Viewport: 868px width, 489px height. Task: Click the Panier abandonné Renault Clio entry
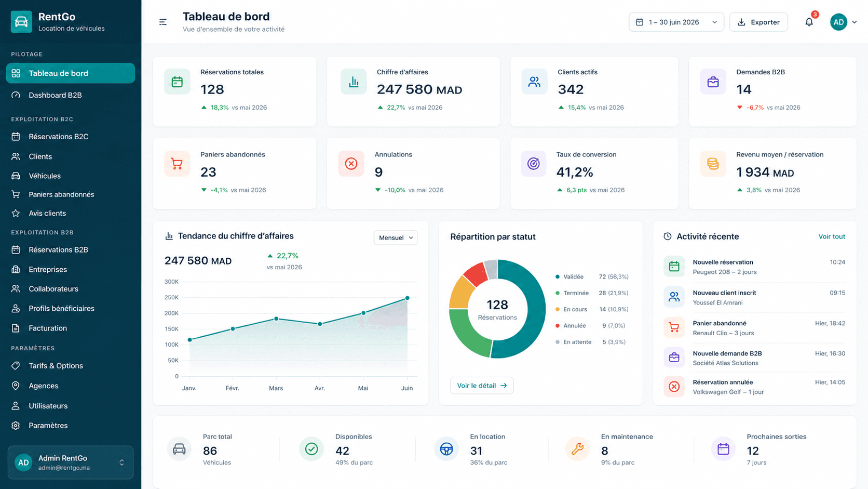[x=754, y=328]
